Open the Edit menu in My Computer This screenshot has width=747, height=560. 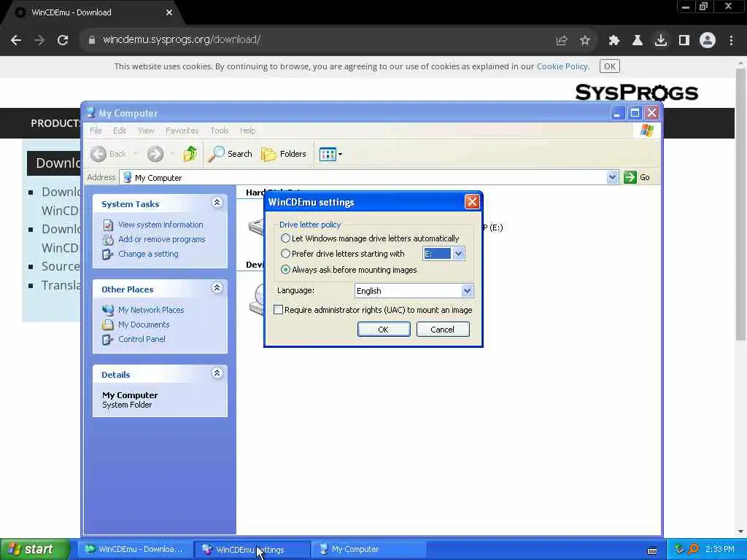[120, 131]
